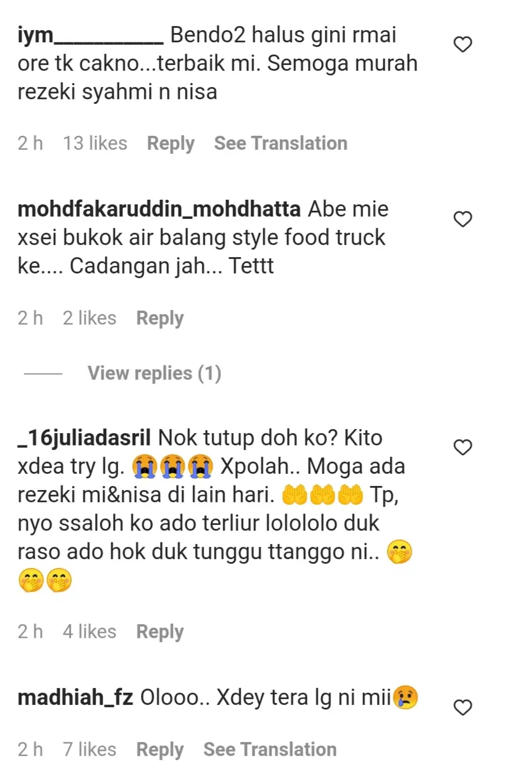The width and height of the screenshot is (532, 770).
Task: Open mohdfakaruddin_mohdhatta's profile
Action: [159, 209]
